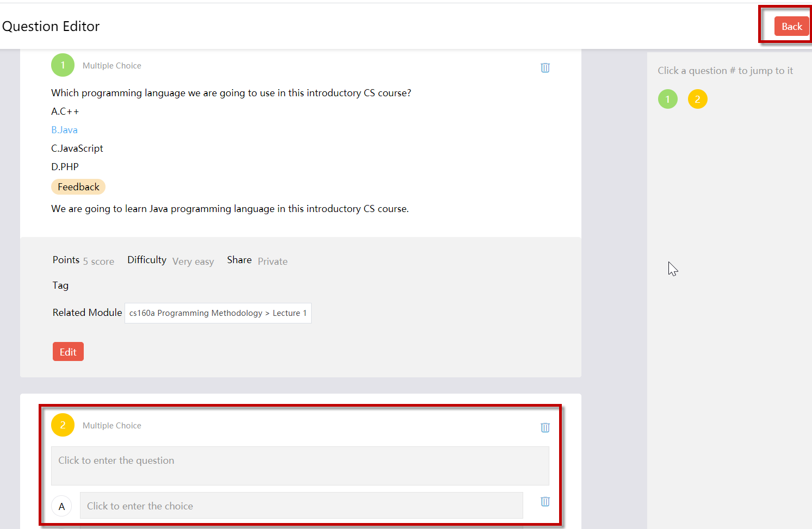This screenshot has height=529, width=812.
Task: Click the Edit button for question 1
Action: (x=68, y=351)
